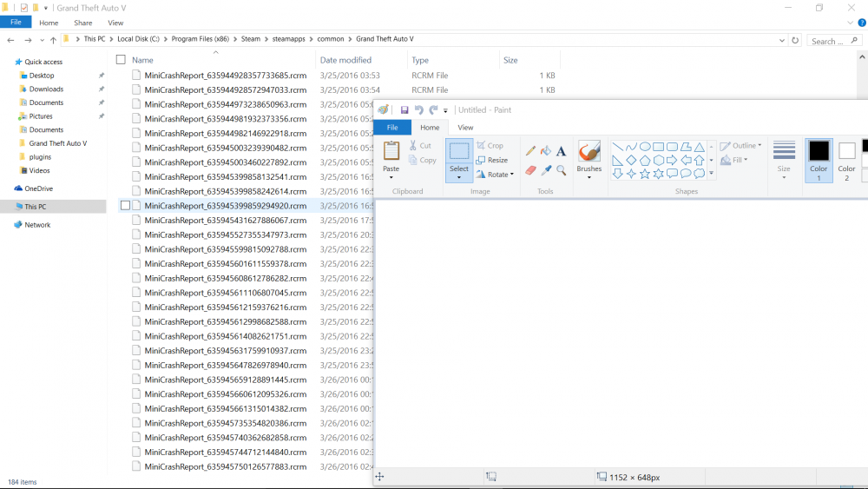The width and height of the screenshot is (868, 489).
Task: Choose the Triangle shape in Shapes gallery
Action: point(699,147)
